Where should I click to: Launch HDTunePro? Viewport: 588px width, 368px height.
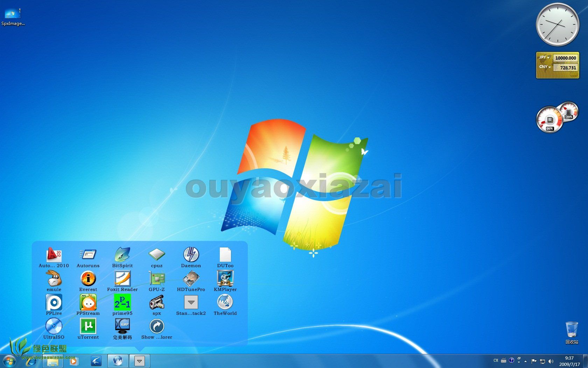tap(191, 281)
